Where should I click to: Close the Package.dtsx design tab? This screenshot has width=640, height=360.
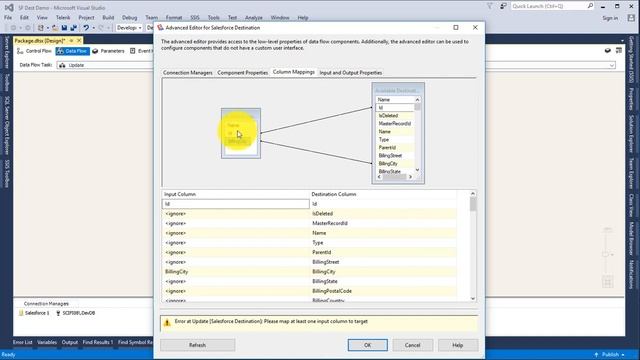[x=79, y=40]
